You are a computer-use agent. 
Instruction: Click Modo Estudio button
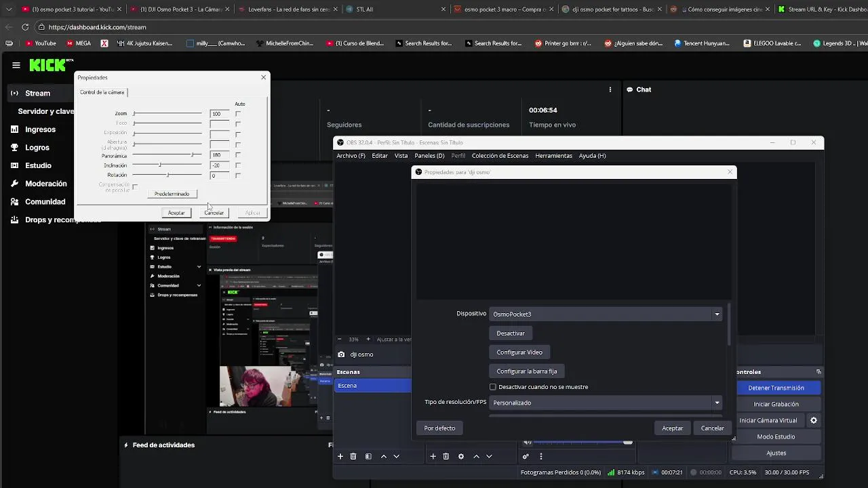click(776, 436)
